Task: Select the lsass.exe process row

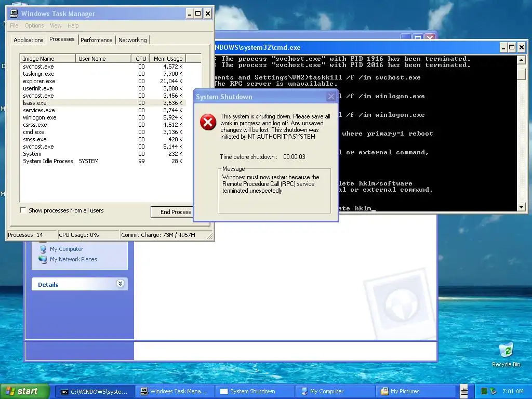Action: point(103,103)
